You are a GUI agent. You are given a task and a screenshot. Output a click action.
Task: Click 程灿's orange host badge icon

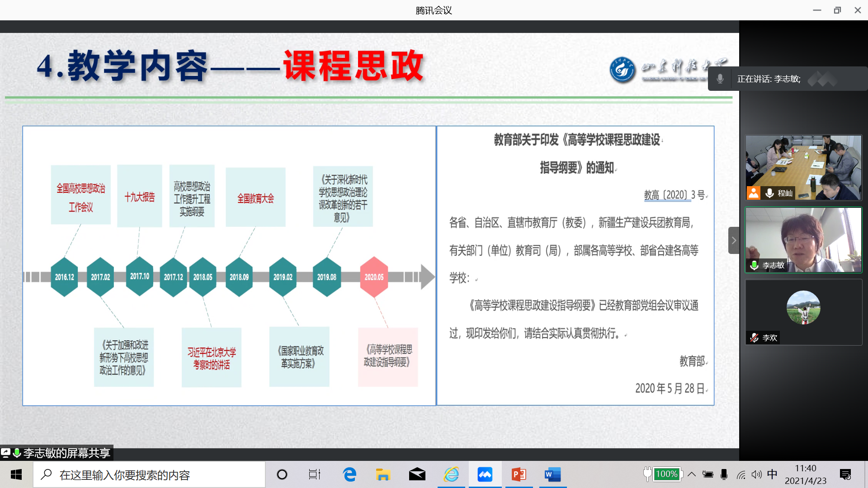[x=753, y=193]
